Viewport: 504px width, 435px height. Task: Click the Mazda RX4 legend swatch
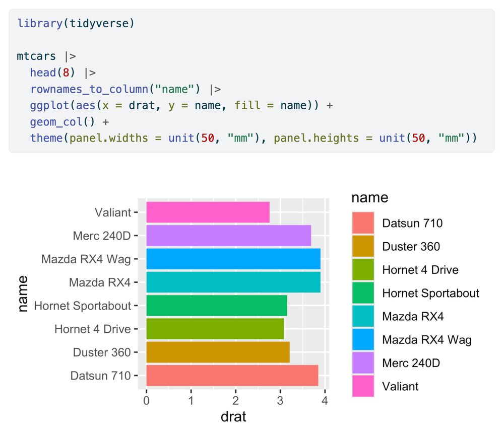pyautogui.click(x=363, y=316)
